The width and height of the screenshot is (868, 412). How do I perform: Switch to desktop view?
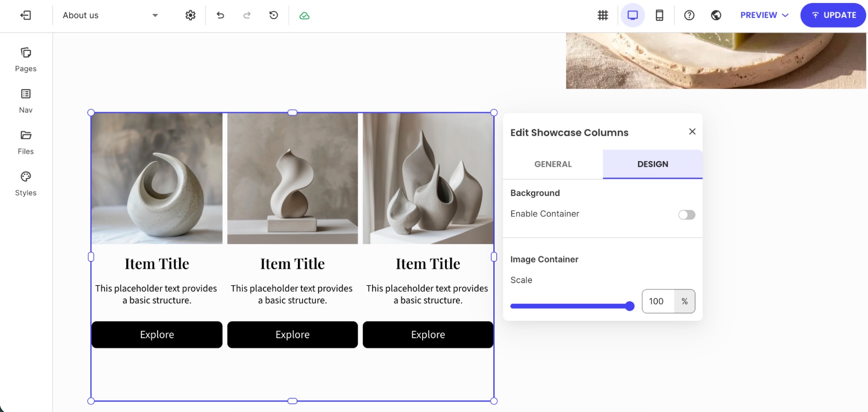pyautogui.click(x=633, y=15)
